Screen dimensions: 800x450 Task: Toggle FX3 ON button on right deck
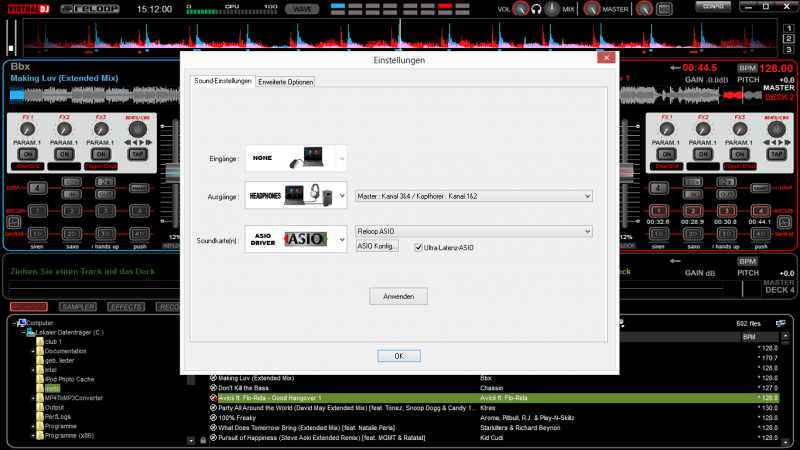(740, 154)
